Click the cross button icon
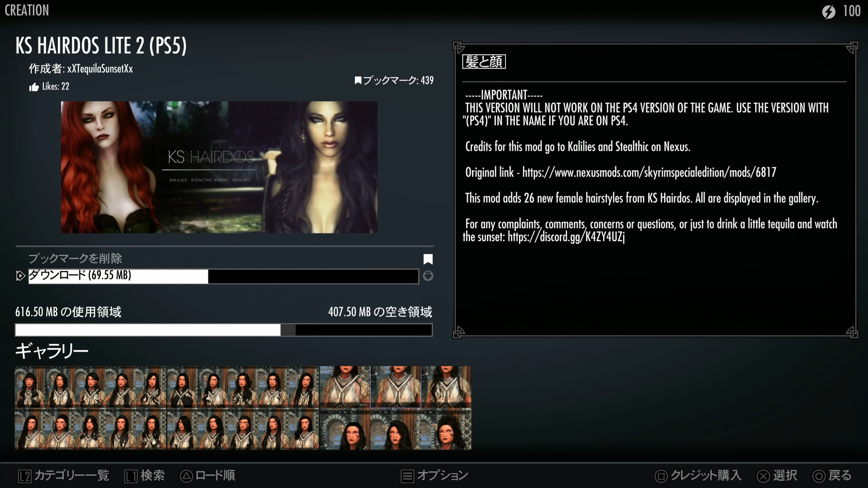868x488 pixels. [763, 476]
